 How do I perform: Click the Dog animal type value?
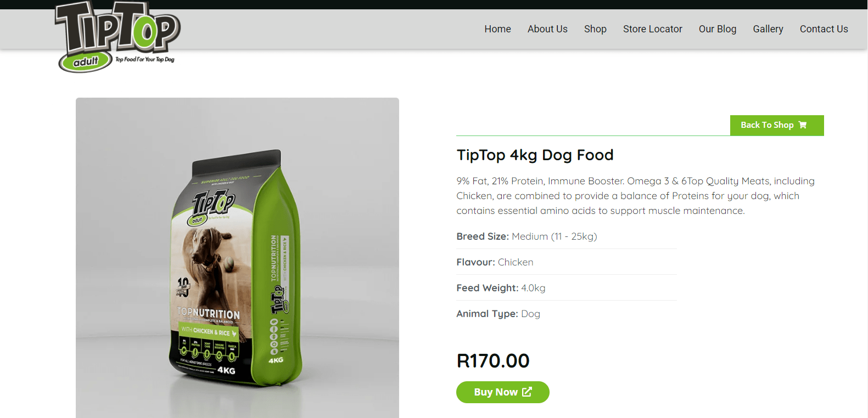tap(530, 314)
